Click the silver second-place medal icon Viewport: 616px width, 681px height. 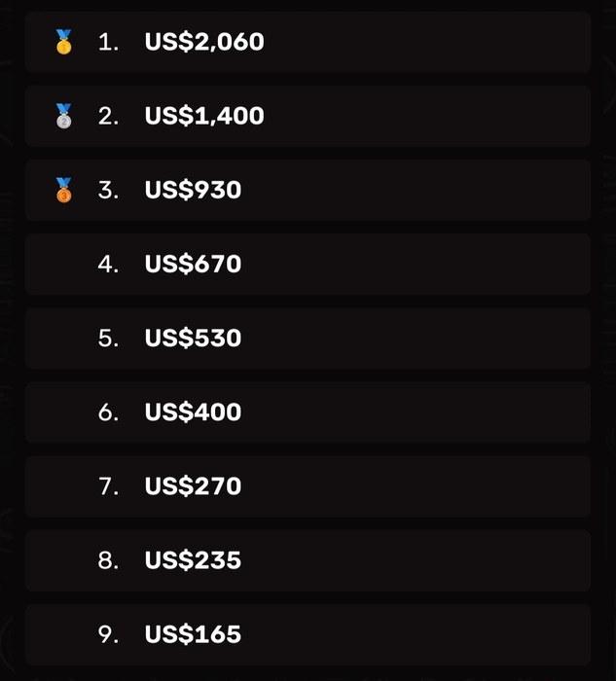coord(64,116)
